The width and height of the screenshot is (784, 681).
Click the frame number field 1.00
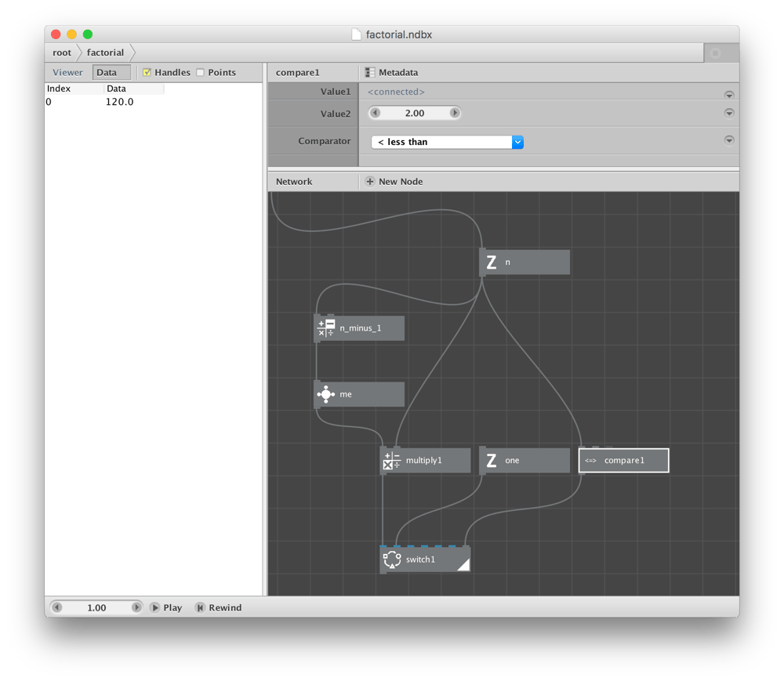tap(96, 607)
